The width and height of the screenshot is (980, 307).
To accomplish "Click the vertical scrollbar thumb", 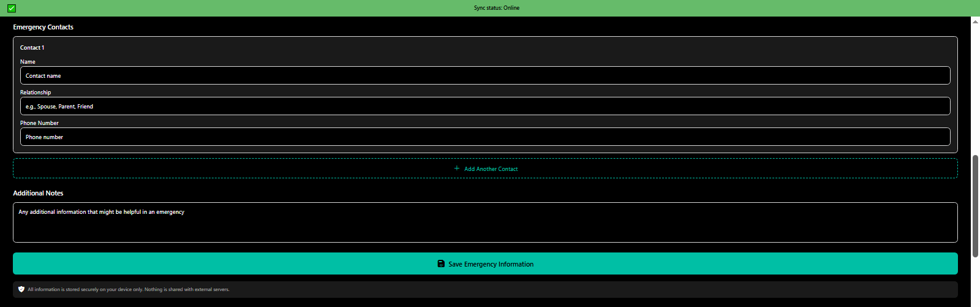I will [975, 205].
